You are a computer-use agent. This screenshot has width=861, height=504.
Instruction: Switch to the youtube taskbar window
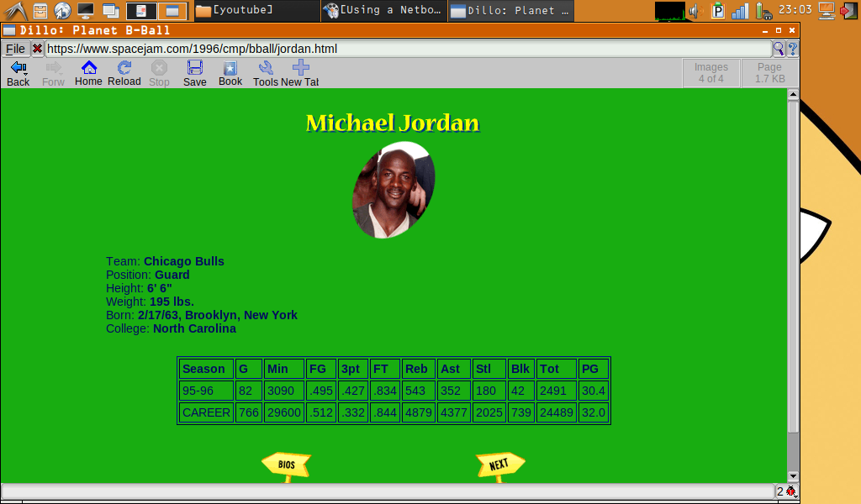pos(256,11)
